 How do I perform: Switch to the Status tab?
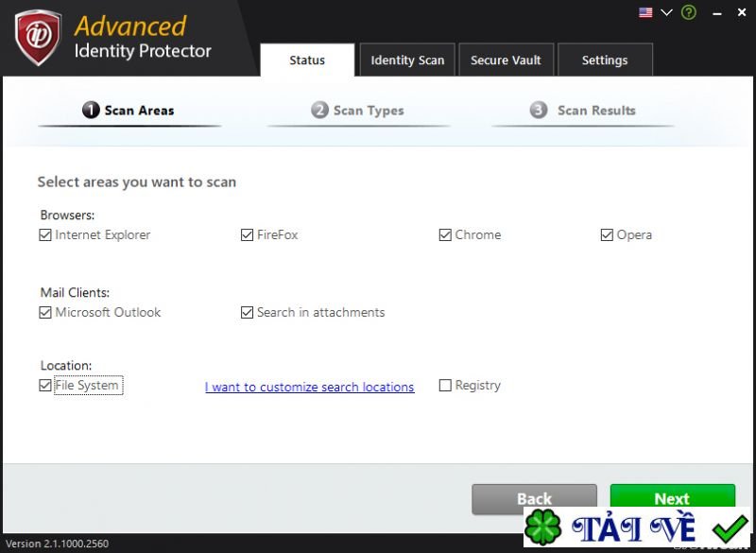[x=307, y=60]
